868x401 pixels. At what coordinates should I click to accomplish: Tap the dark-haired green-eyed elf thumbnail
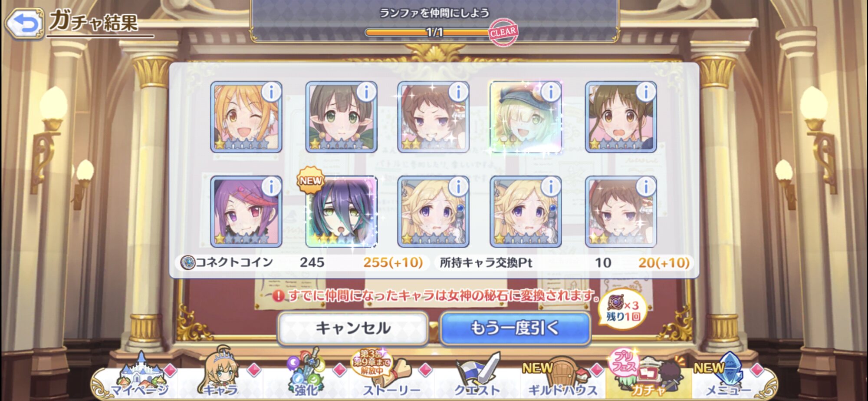pyautogui.click(x=341, y=117)
